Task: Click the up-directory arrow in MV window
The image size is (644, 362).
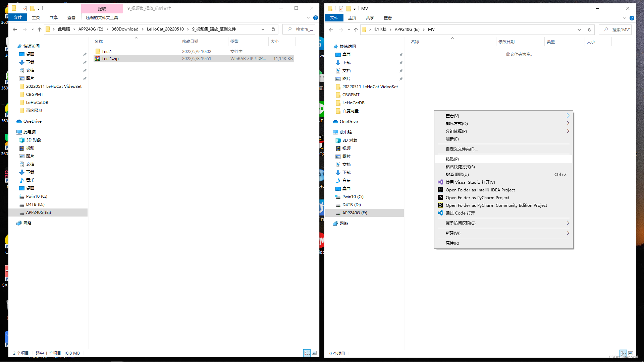Action: [356, 29]
